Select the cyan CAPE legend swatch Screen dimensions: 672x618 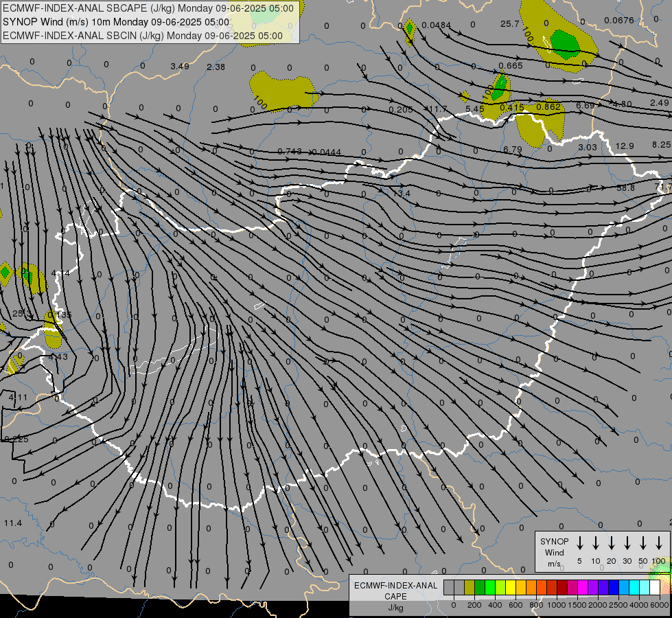[x=634, y=587]
